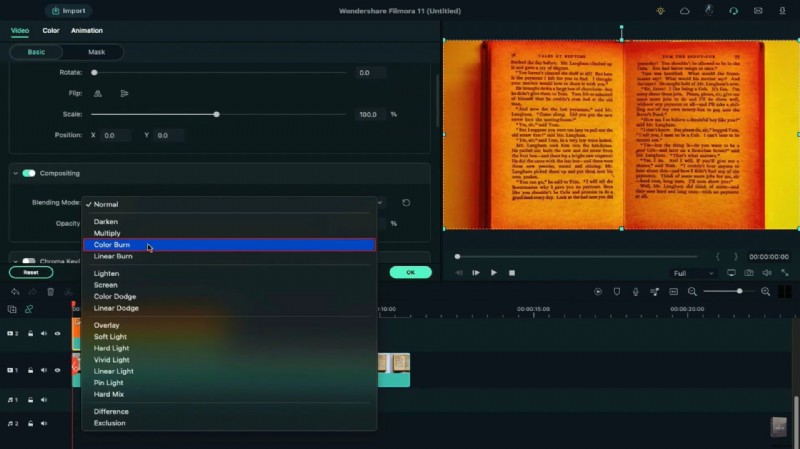This screenshot has height=449, width=800.
Task: Click the zoom out magnifier on timeline
Action: 692,292
